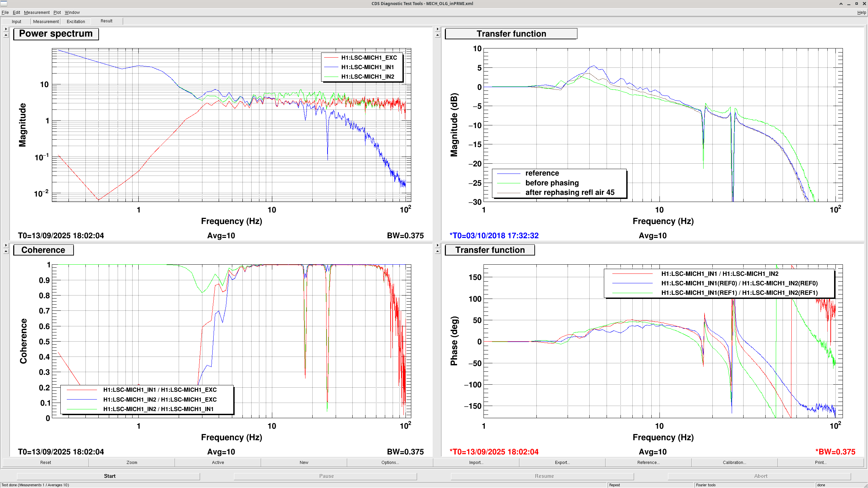The width and height of the screenshot is (868, 488).
Task: Switch to the Excitation tab
Action: 76,21
